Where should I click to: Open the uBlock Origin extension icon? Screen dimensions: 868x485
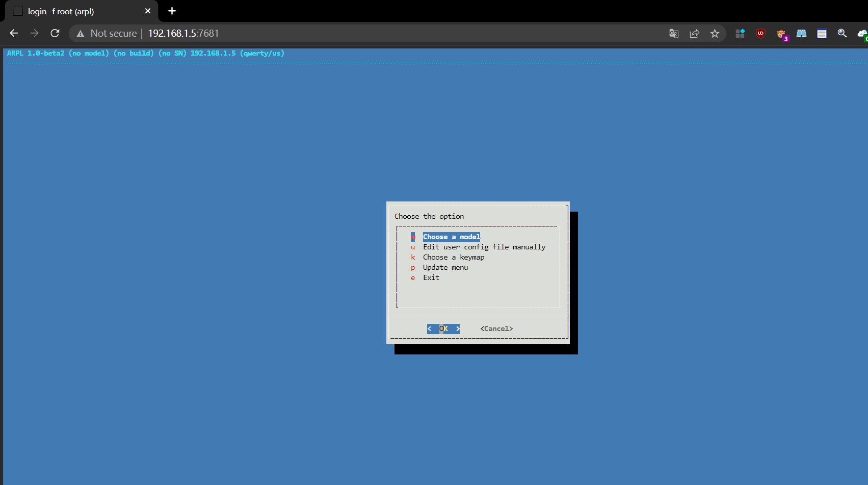pyautogui.click(x=760, y=34)
